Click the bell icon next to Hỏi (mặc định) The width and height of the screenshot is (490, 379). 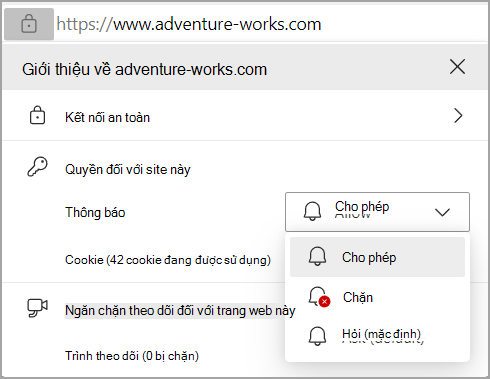point(317,336)
